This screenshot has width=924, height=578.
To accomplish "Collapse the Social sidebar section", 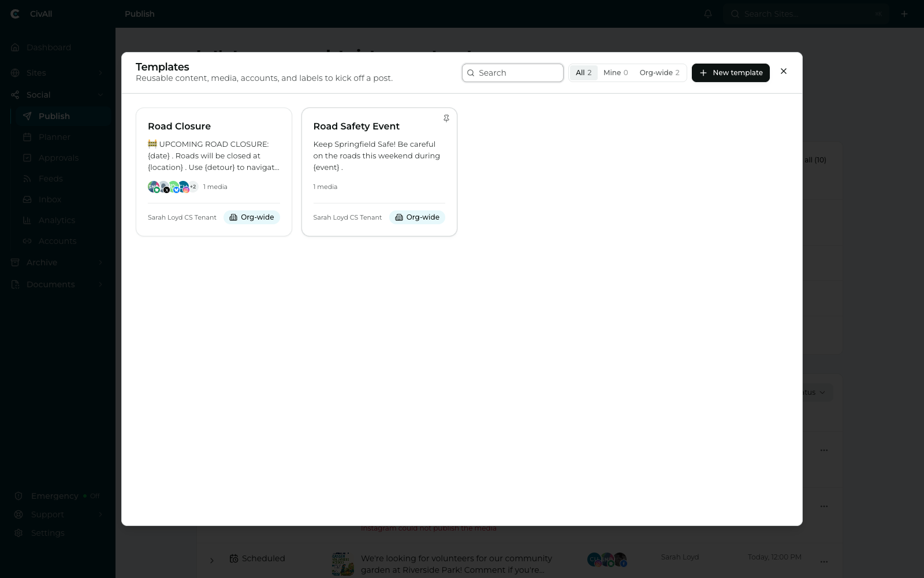I will tap(57, 95).
